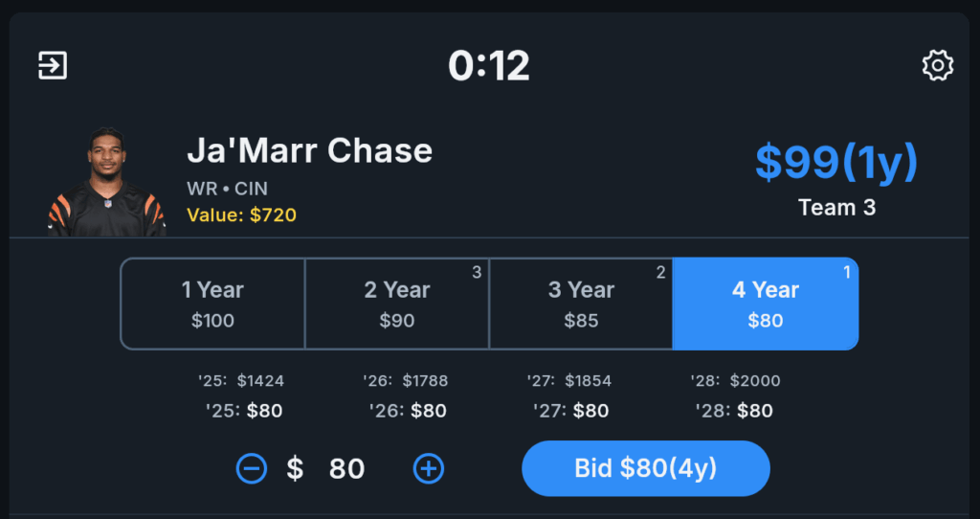Click the Value: $720 label
The height and width of the screenshot is (519, 980).
(x=241, y=215)
